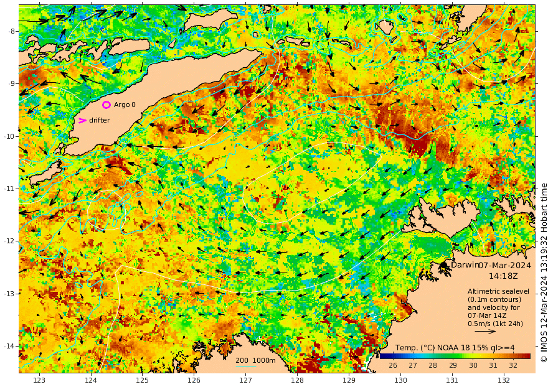Click longitude axis label 124
This screenshot has width=548, height=392.
(91, 380)
